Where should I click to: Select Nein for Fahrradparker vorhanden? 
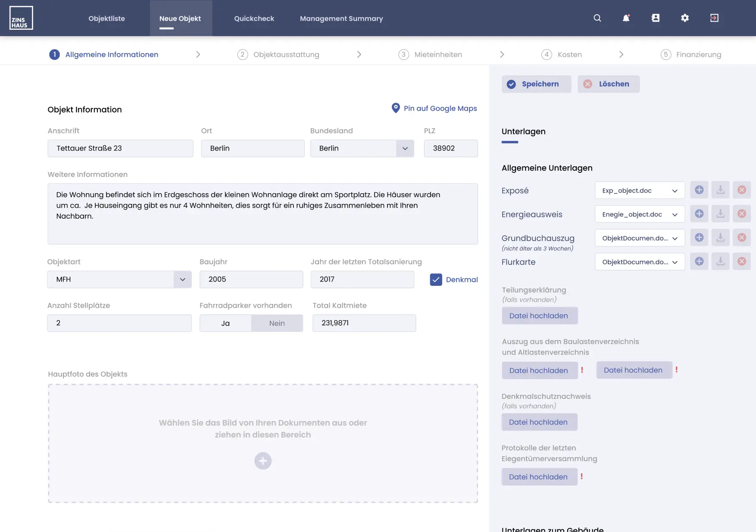(277, 323)
